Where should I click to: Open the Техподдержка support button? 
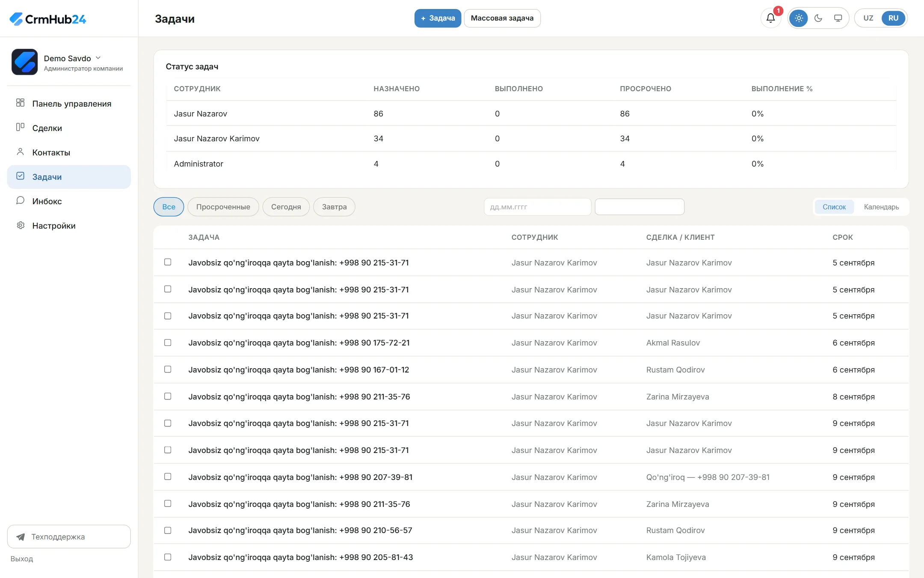(x=69, y=536)
